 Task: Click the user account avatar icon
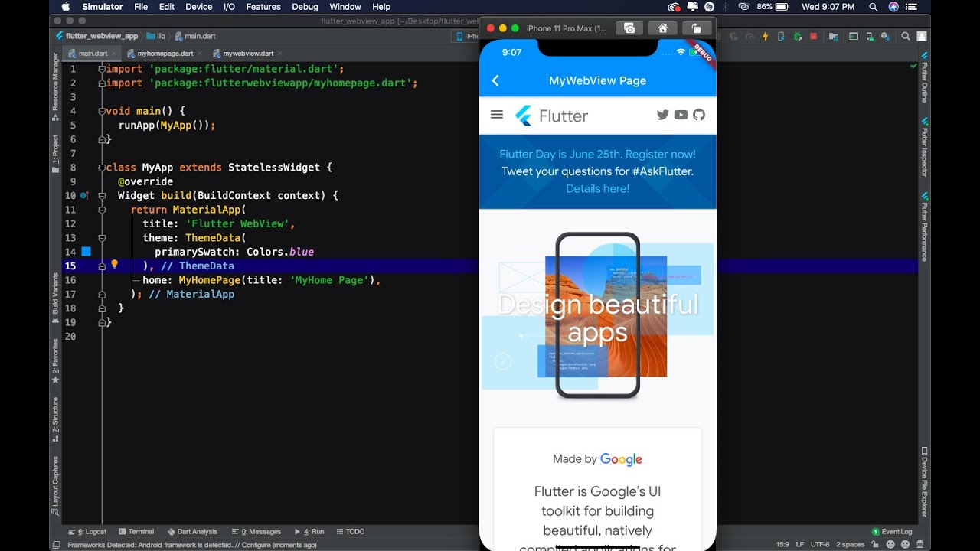pyautogui.click(x=922, y=36)
